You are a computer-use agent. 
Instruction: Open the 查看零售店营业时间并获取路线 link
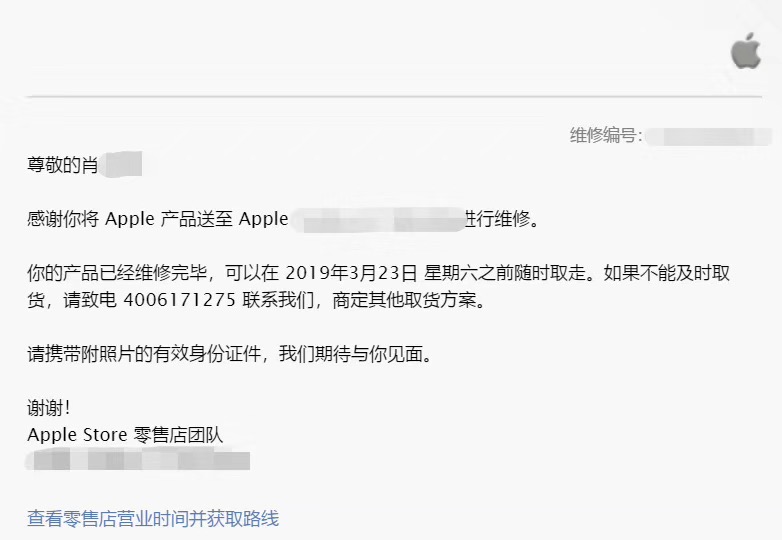153,518
